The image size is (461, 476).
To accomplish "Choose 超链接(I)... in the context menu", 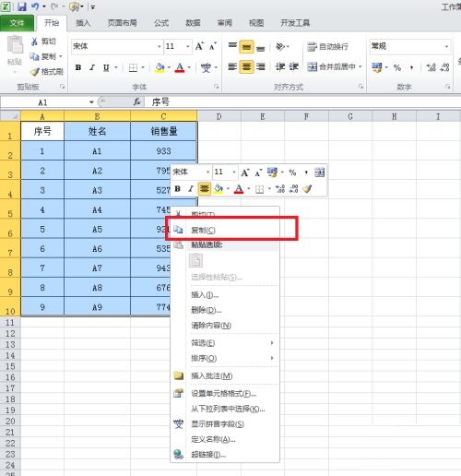I will click(226, 455).
